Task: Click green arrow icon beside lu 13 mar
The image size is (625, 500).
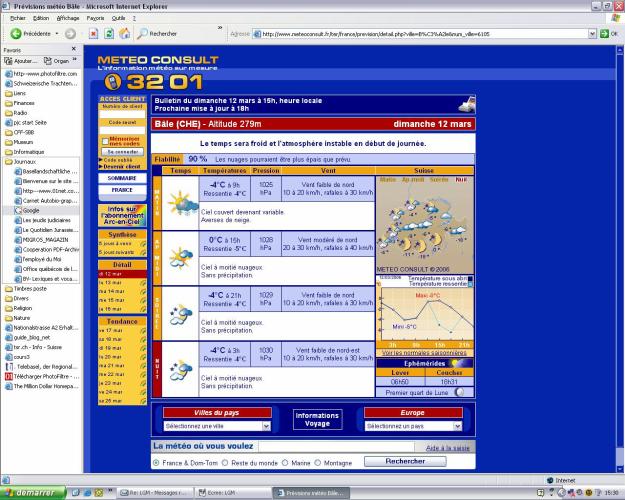Action: [143, 283]
